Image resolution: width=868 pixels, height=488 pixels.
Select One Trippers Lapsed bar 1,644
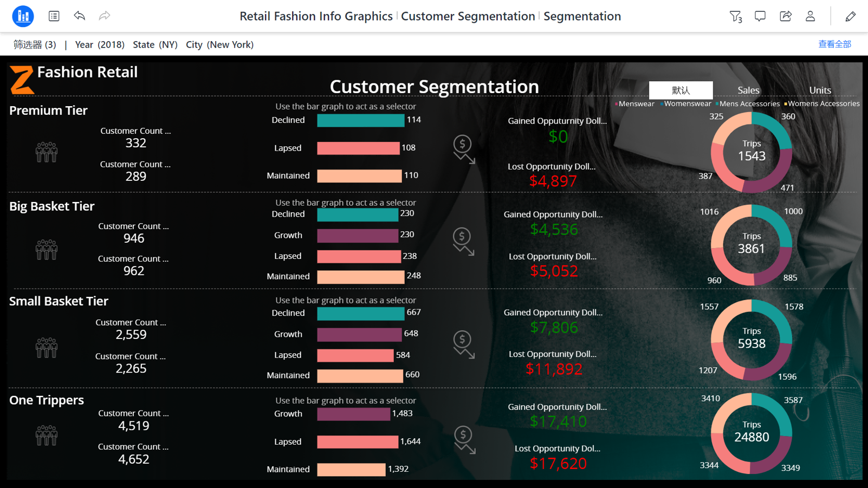click(358, 442)
